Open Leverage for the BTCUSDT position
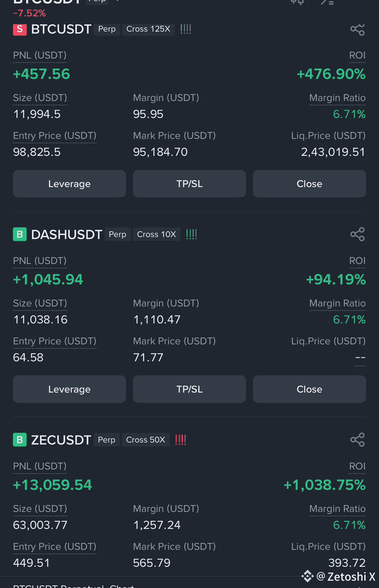The height and width of the screenshot is (588, 379). click(69, 184)
